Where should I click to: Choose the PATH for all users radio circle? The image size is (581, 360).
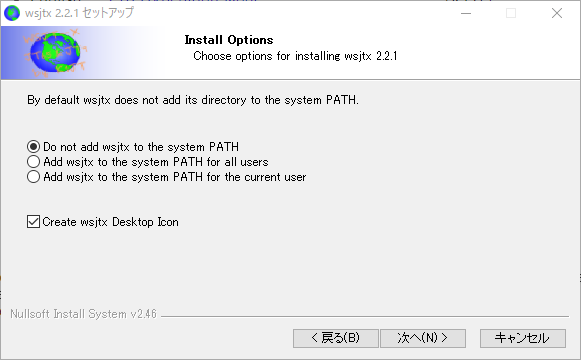click(x=33, y=162)
